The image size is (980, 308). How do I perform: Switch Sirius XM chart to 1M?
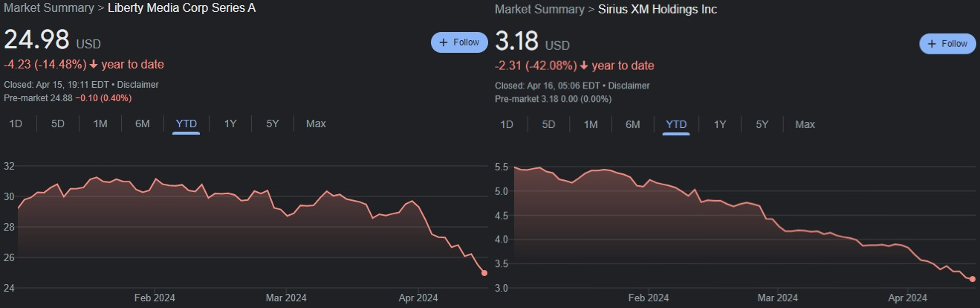pyautogui.click(x=591, y=124)
